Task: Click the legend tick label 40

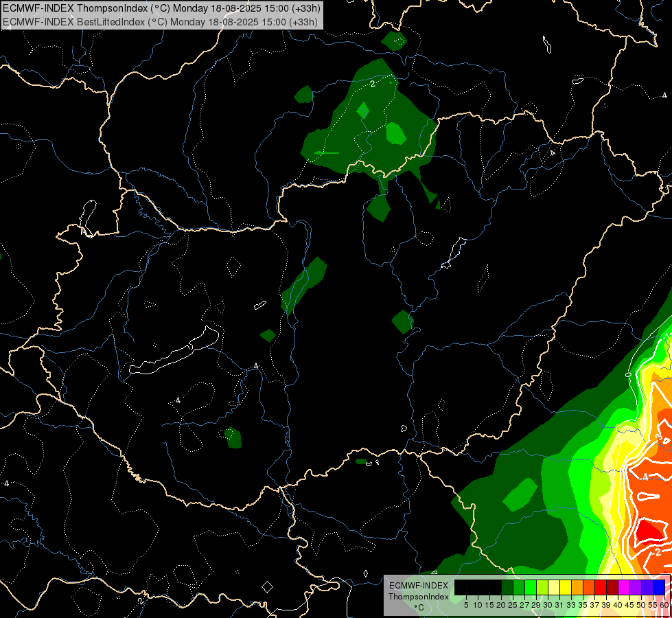Action: click(x=618, y=605)
